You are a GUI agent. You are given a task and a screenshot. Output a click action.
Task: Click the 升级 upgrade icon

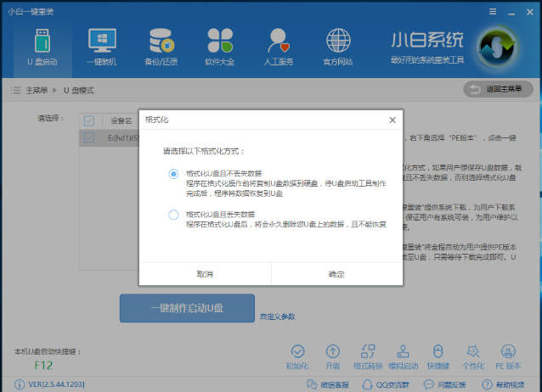[x=333, y=351]
